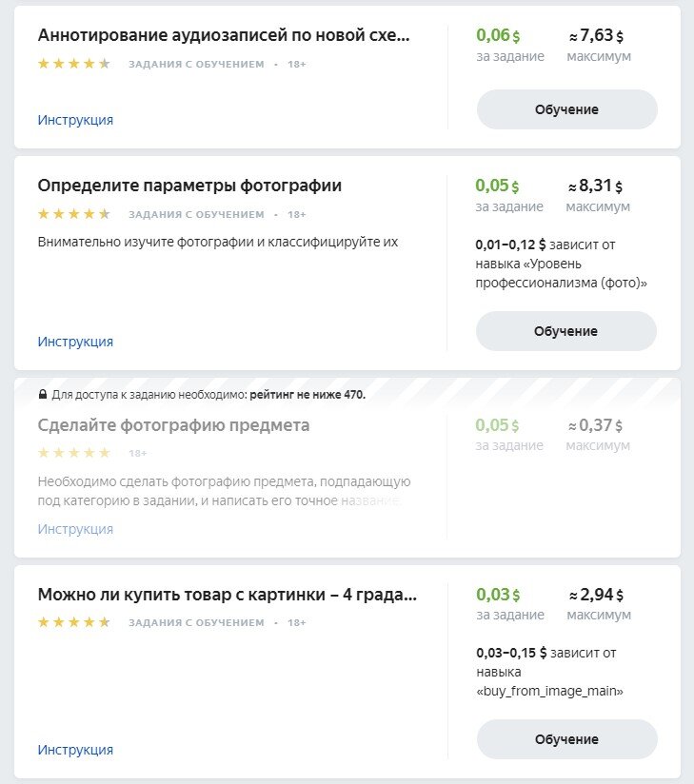Click the lock icon beside the rating requirement
This screenshot has height=784, width=694.
[x=43, y=394]
